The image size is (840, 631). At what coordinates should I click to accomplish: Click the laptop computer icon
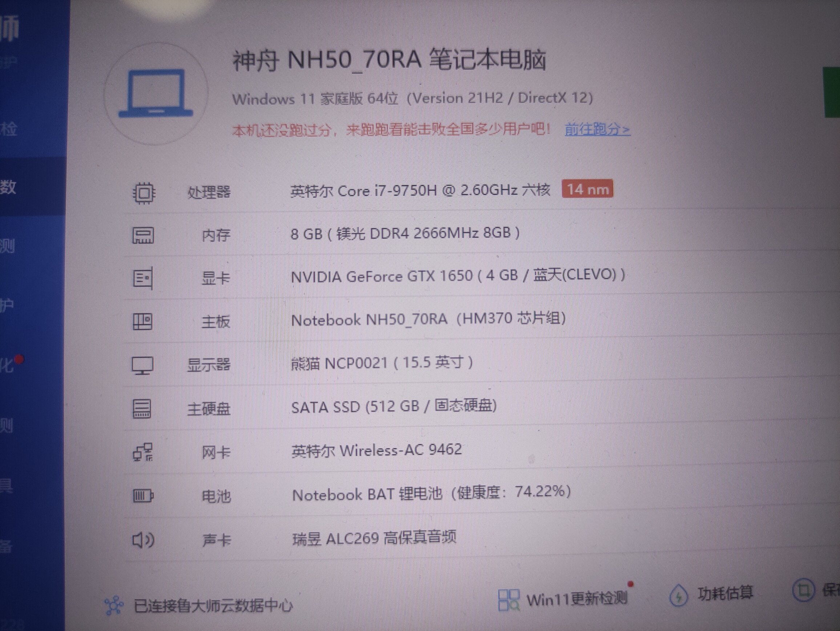pos(156,93)
